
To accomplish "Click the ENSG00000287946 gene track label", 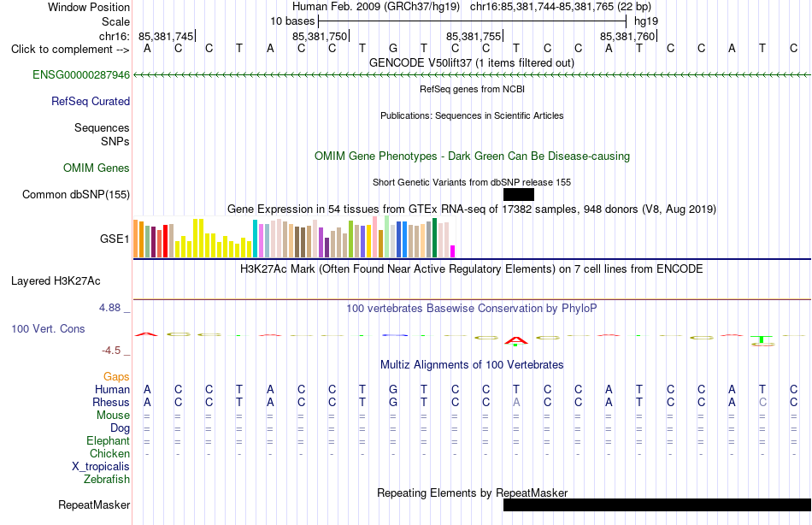I will 81,74.
